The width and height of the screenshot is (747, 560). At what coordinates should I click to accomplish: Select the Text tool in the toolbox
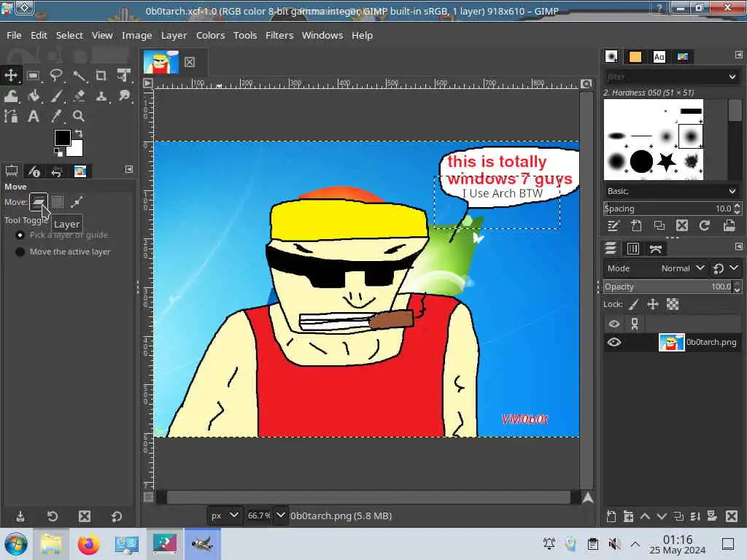tap(34, 116)
